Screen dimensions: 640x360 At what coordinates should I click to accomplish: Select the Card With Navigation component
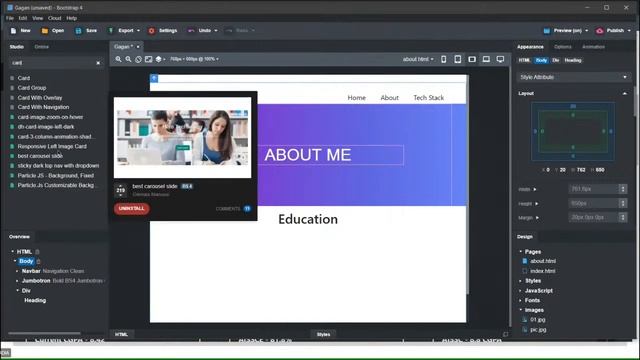[43, 107]
